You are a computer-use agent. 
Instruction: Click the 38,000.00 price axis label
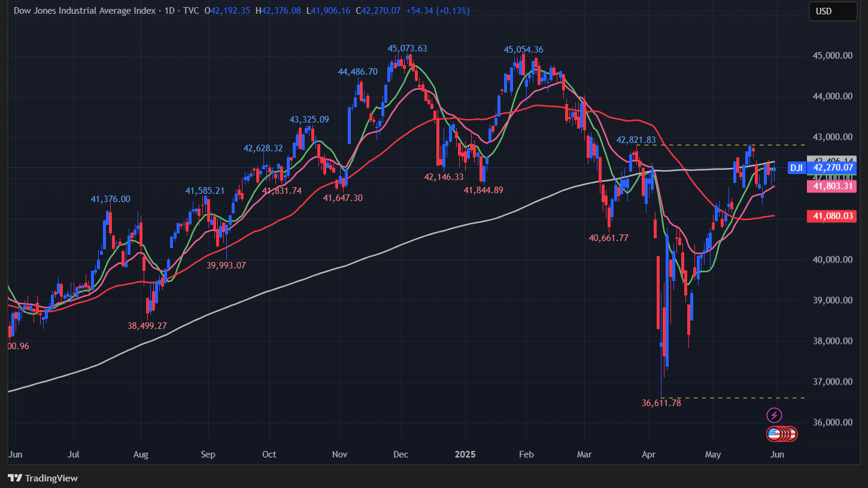tap(832, 341)
